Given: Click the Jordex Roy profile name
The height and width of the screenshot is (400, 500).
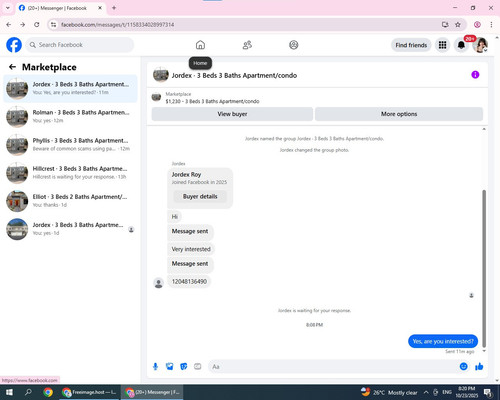Looking at the screenshot, I should click(186, 174).
